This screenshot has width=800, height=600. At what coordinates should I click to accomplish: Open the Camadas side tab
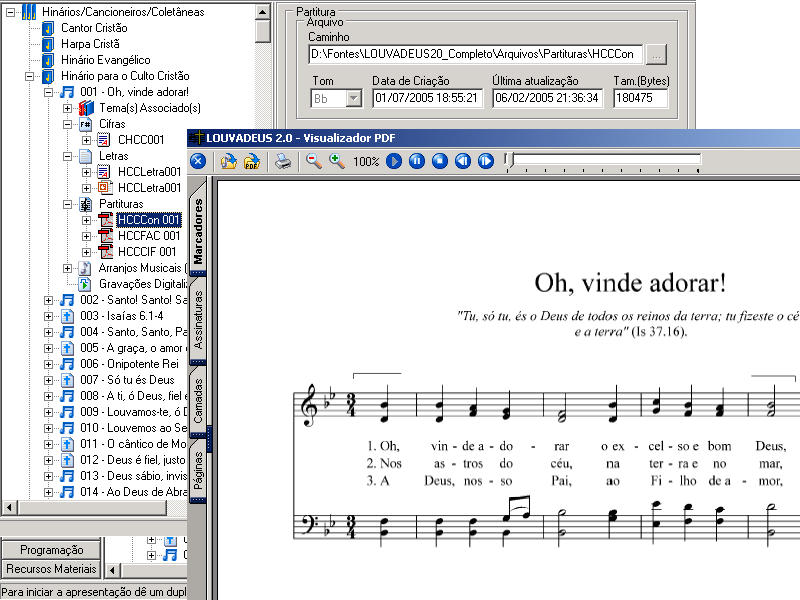198,401
